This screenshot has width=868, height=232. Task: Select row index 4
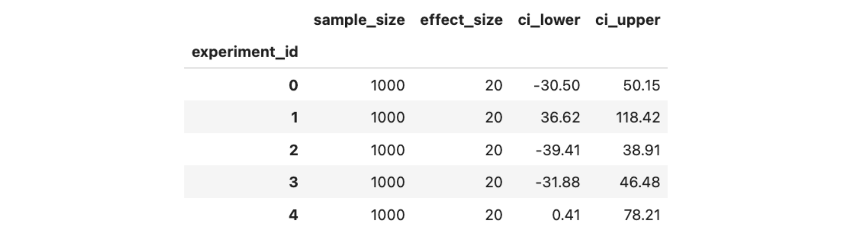pos(293,215)
